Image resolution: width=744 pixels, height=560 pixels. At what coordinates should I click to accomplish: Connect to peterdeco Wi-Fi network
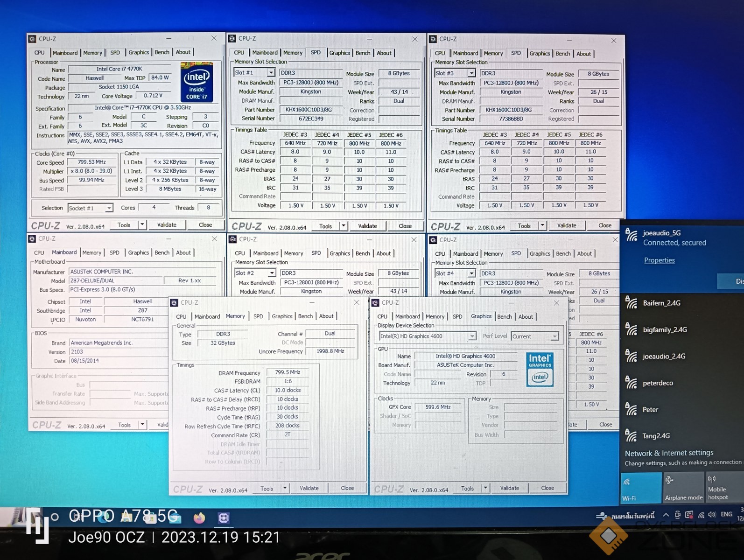tap(657, 383)
